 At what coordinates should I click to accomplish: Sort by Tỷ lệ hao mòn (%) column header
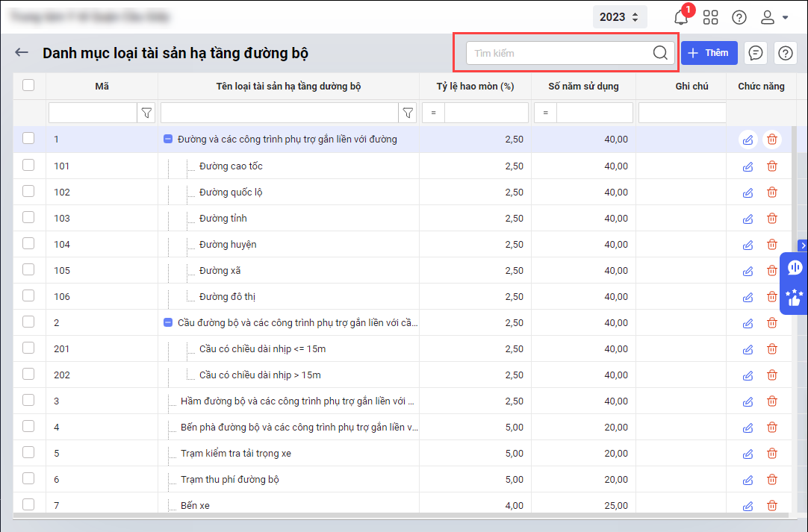click(x=475, y=86)
